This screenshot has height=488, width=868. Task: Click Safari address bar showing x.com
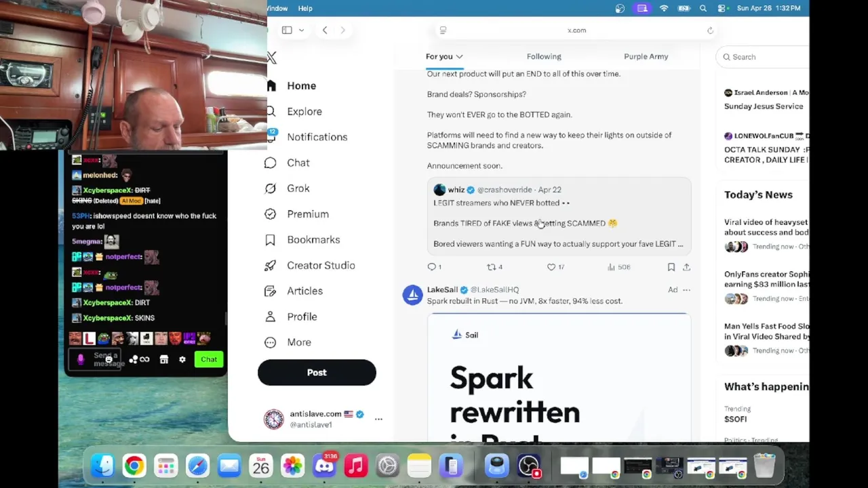(576, 30)
